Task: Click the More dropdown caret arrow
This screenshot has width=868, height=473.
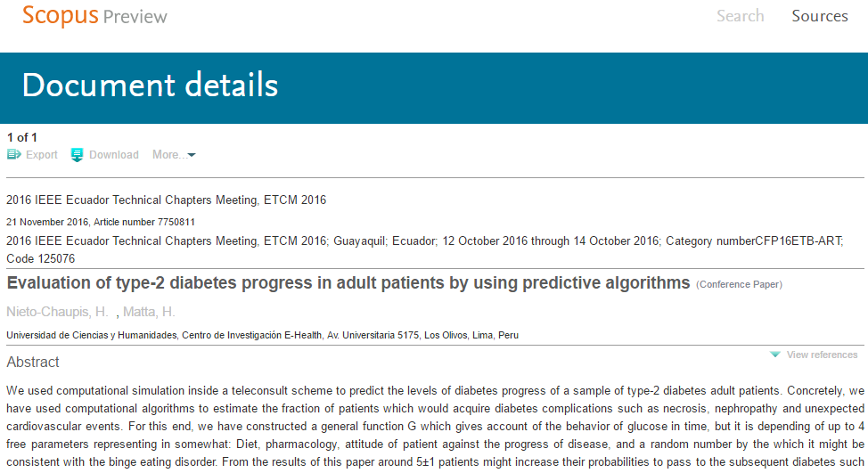Action: [192, 156]
